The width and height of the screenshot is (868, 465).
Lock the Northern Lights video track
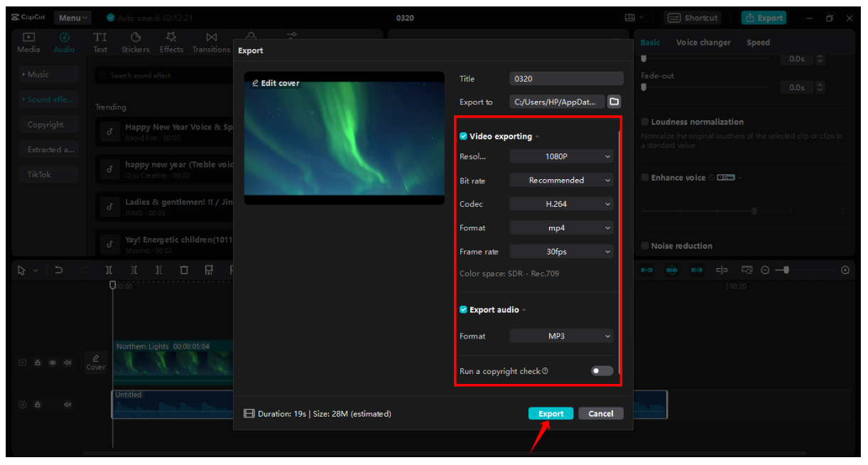(x=38, y=363)
